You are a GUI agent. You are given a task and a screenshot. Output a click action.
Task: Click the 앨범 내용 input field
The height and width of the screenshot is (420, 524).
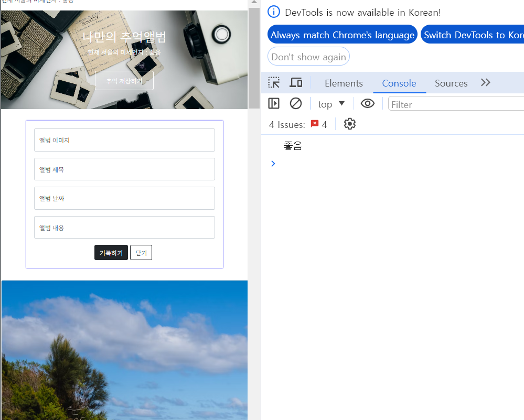(x=124, y=227)
